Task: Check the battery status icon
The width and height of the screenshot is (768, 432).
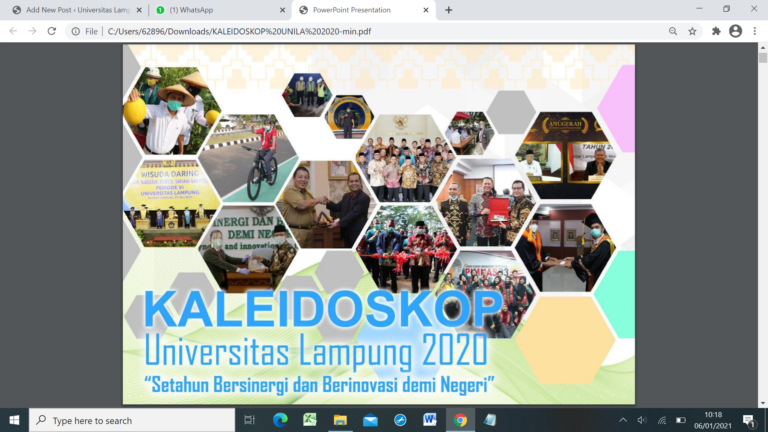Action: click(x=681, y=420)
